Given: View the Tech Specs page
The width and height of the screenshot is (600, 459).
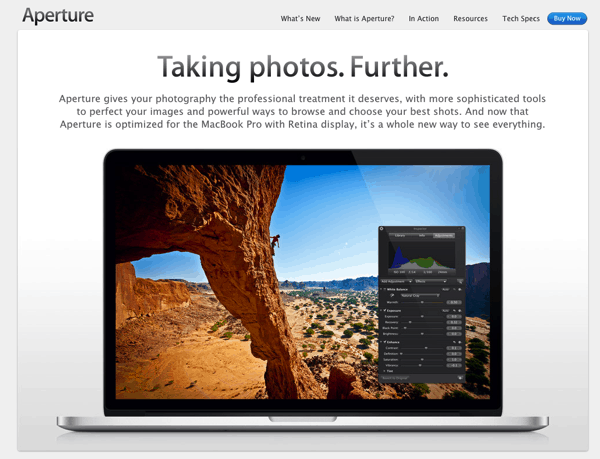Looking at the screenshot, I should click(520, 18).
